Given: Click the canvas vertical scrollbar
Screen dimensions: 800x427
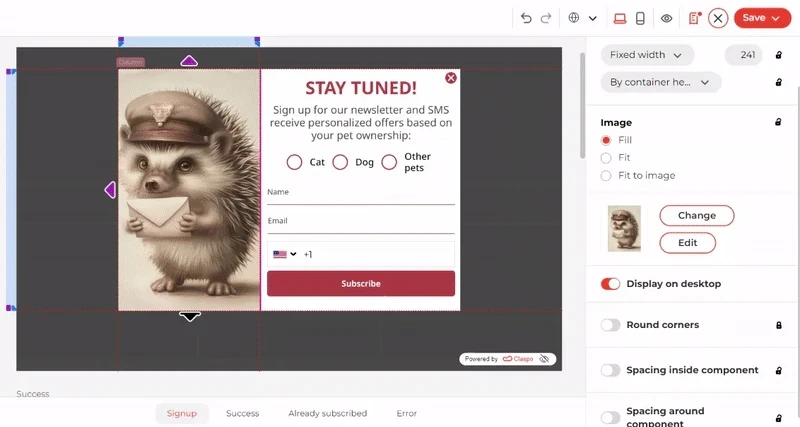Looking at the screenshot, I should click(x=582, y=105).
